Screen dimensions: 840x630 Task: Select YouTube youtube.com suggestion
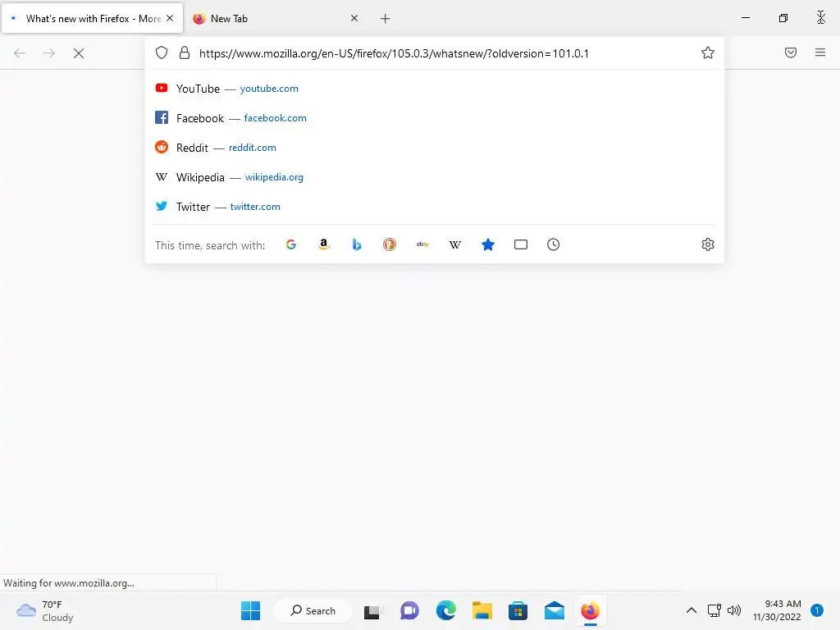click(x=435, y=89)
